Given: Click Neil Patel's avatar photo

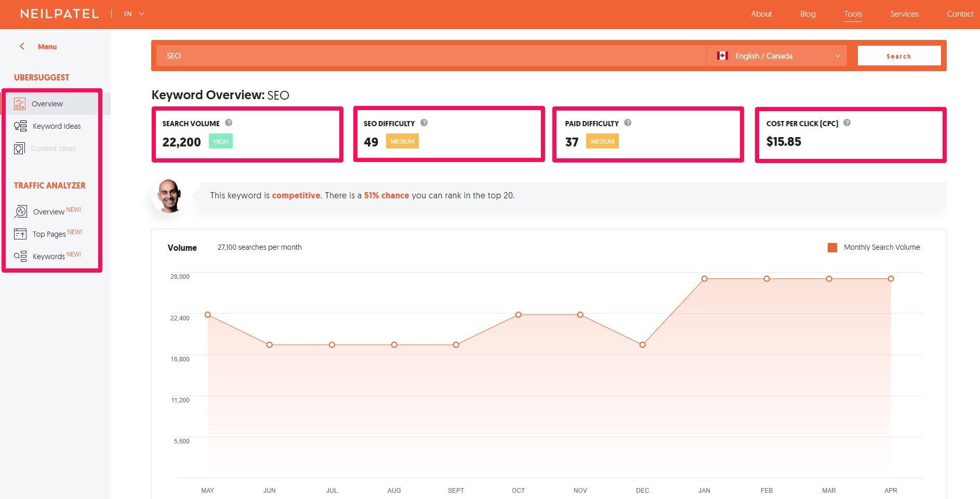Looking at the screenshot, I should coord(168,196).
